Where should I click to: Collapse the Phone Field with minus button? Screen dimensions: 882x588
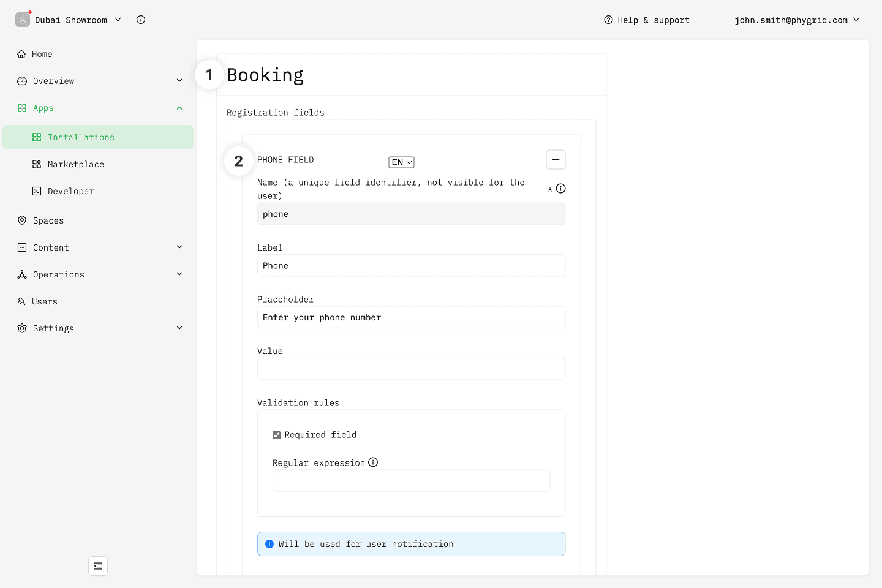pos(556,160)
